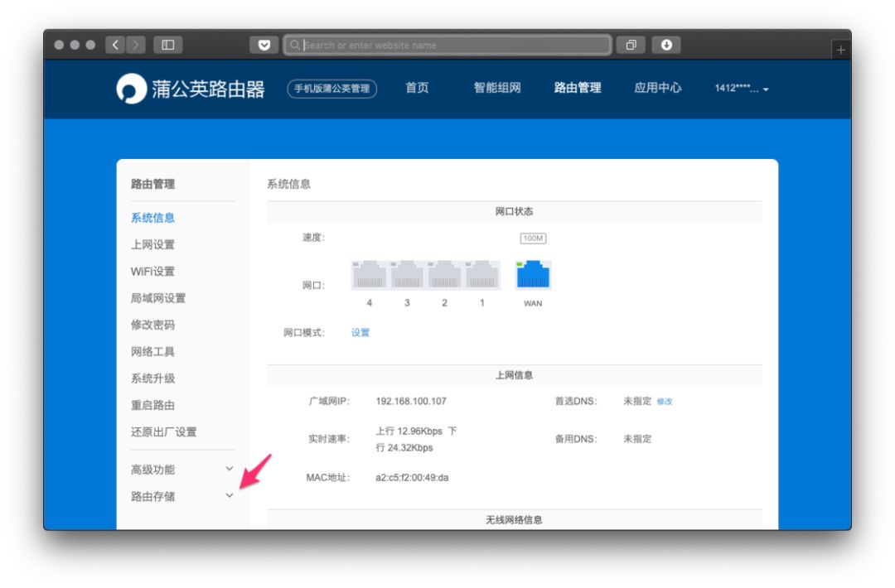Click the 网口状态 section header
Screen dimensions: 895x588
pos(514,211)
